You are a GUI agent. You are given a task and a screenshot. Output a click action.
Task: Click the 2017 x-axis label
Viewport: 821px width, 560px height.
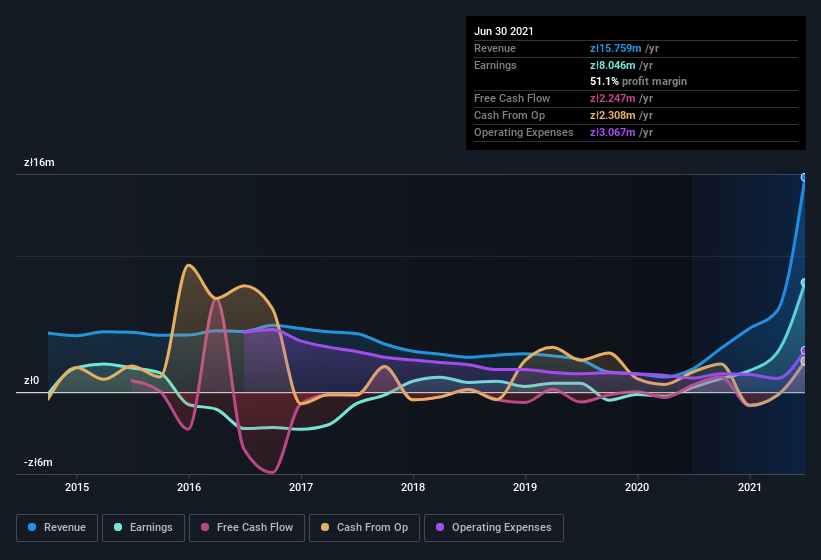click(x=301, y=487)
